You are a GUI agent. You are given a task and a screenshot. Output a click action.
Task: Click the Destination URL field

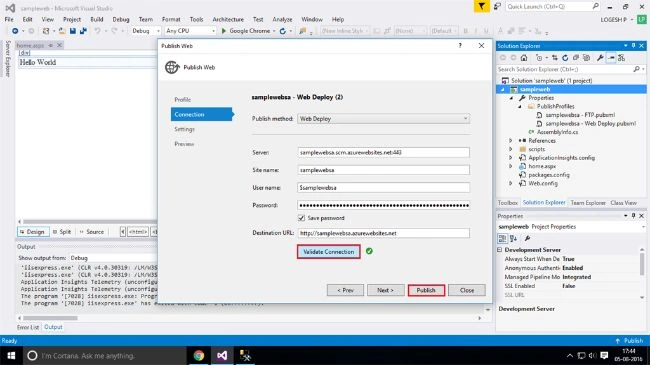pos(383,233)
